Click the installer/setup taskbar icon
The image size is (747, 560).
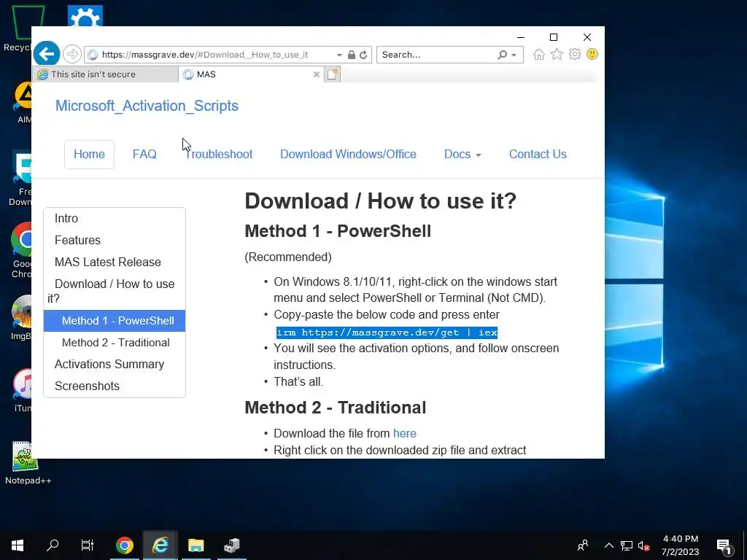pyautogui.click(x=232, y=545)
